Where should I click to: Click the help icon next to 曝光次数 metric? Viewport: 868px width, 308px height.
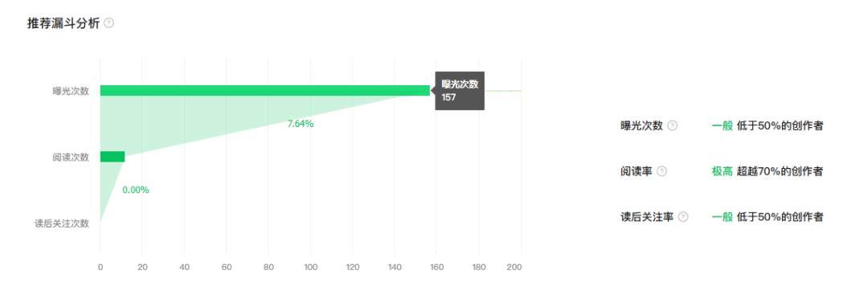pos(672,125)
